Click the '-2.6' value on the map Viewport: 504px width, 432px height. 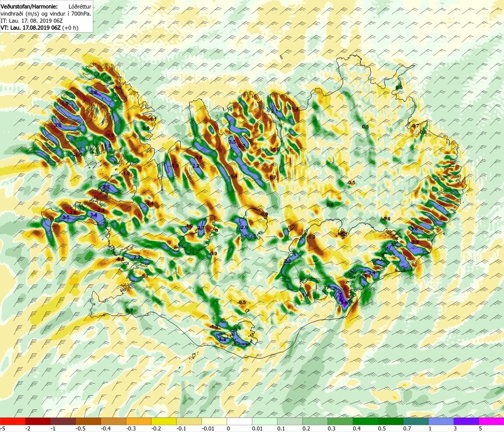(x=72, y=212)
